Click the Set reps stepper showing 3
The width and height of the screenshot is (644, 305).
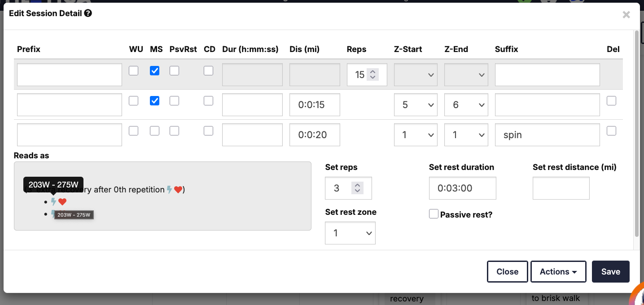point(357,188)
